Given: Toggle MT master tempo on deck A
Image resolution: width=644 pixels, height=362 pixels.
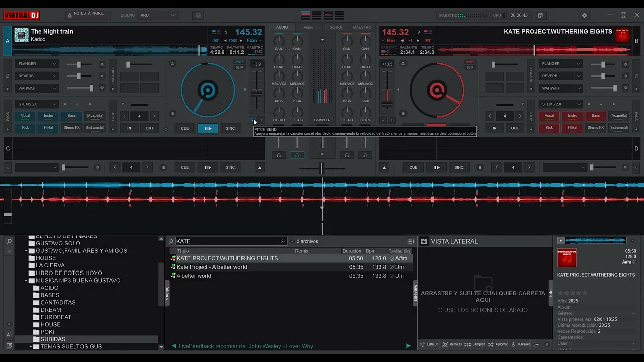Looking at the screenshot, I should pos(216,40).
